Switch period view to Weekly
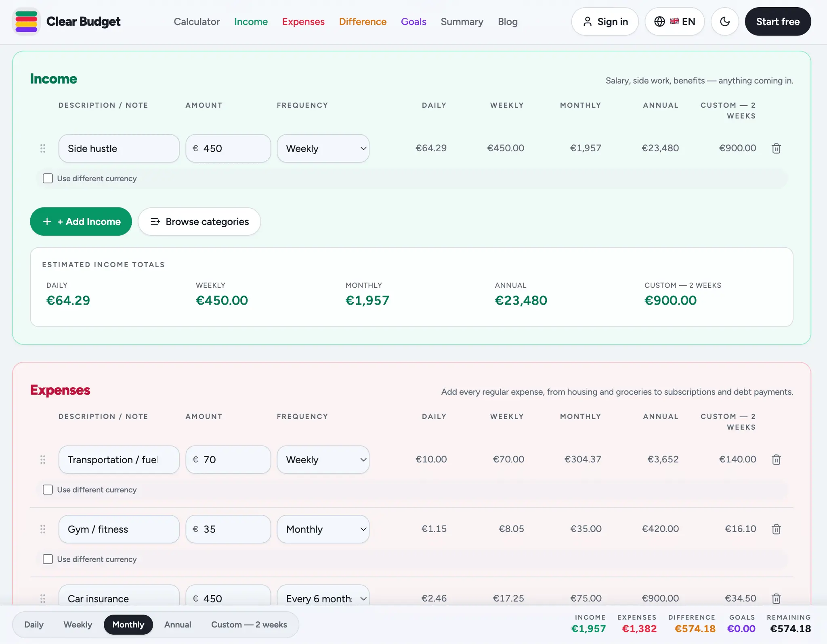 tap(78, 625)
